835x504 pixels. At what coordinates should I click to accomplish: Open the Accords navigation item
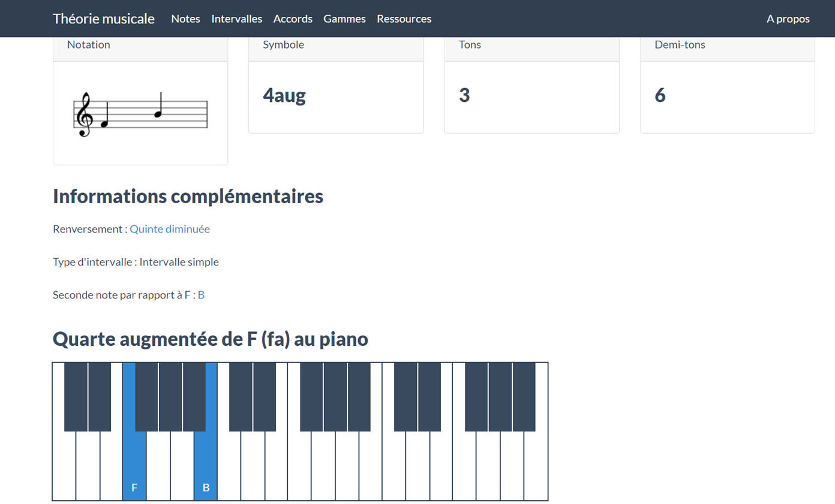coord(293,19)
